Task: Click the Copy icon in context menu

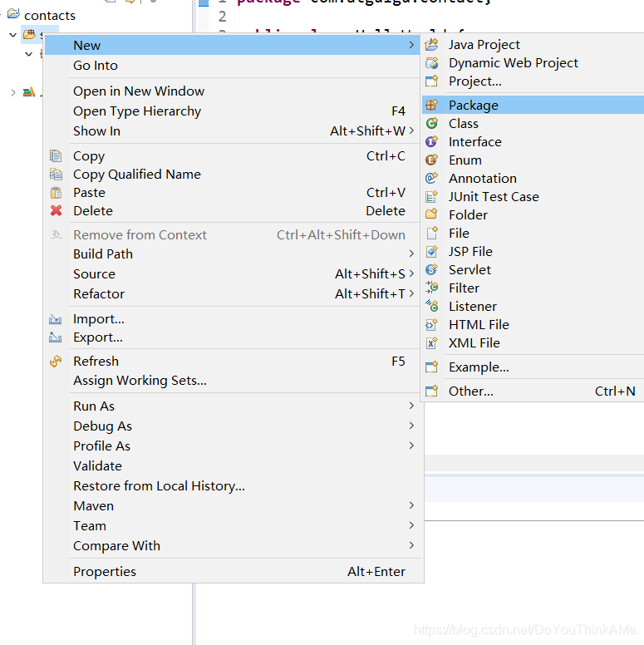Action: point(56,156)
